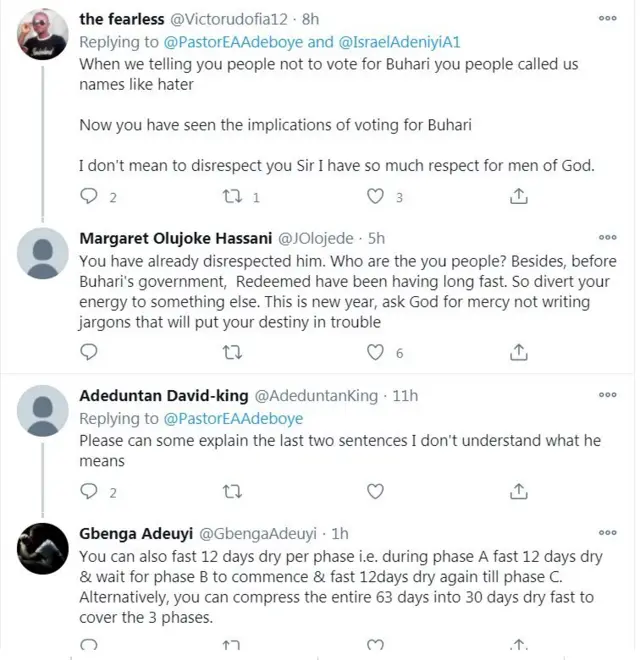Reply to Adeduntan David-king's tweet
Screen dimensions: 640x660
point(89,491)
